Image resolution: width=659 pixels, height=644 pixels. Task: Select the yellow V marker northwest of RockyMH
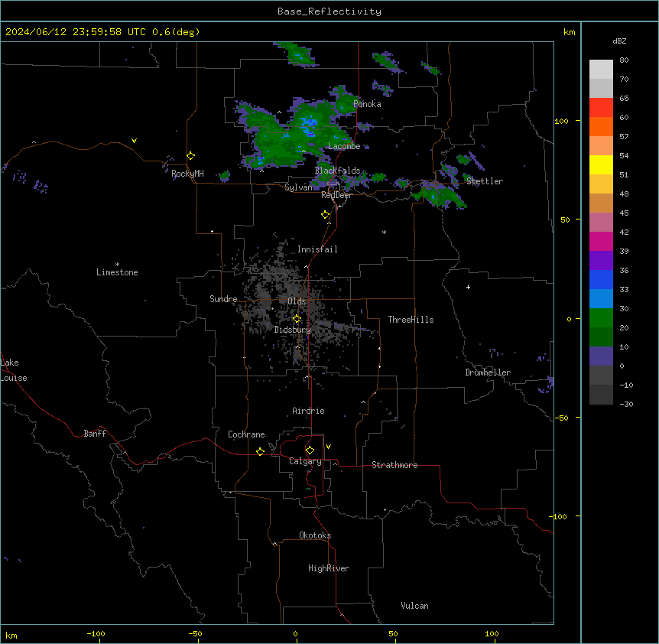tap(134, 141)
